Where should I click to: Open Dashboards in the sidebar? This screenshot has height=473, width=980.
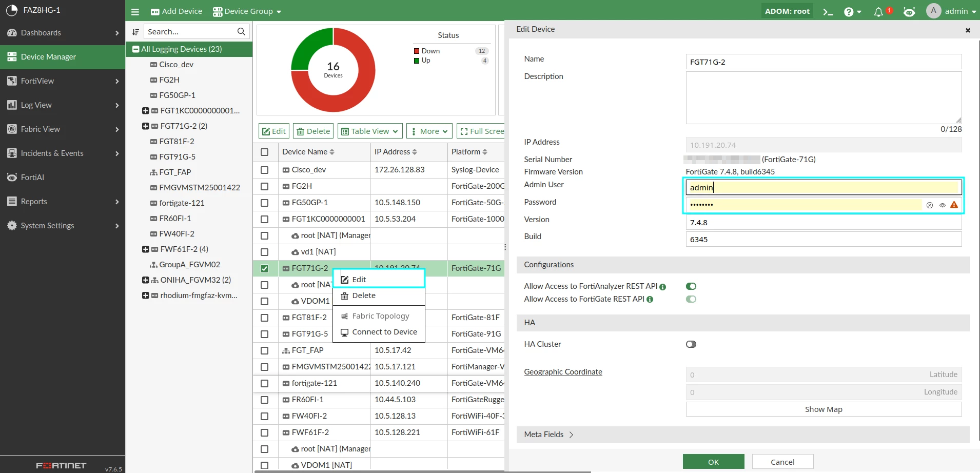[x=63, y=33]
